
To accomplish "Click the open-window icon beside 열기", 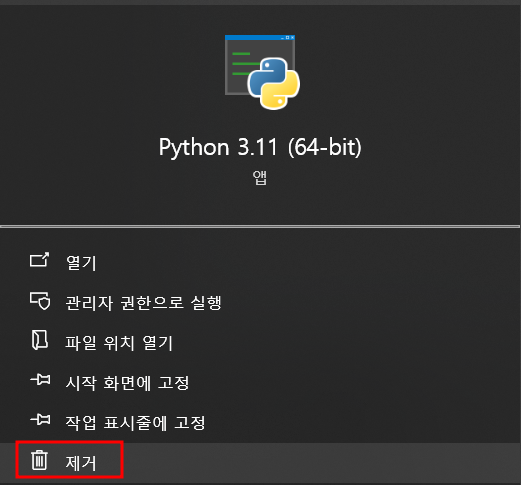I will click(x=40, y=260).
